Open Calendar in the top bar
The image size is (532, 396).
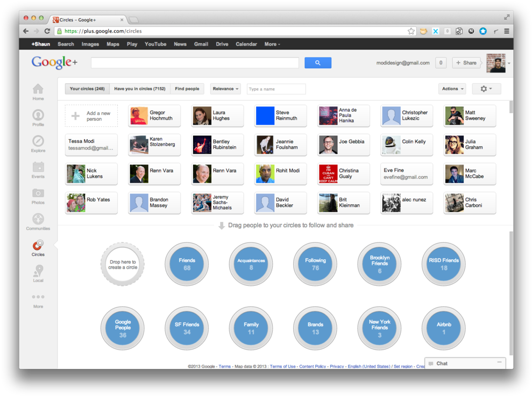pyautogui.click(x=246, y=44)
